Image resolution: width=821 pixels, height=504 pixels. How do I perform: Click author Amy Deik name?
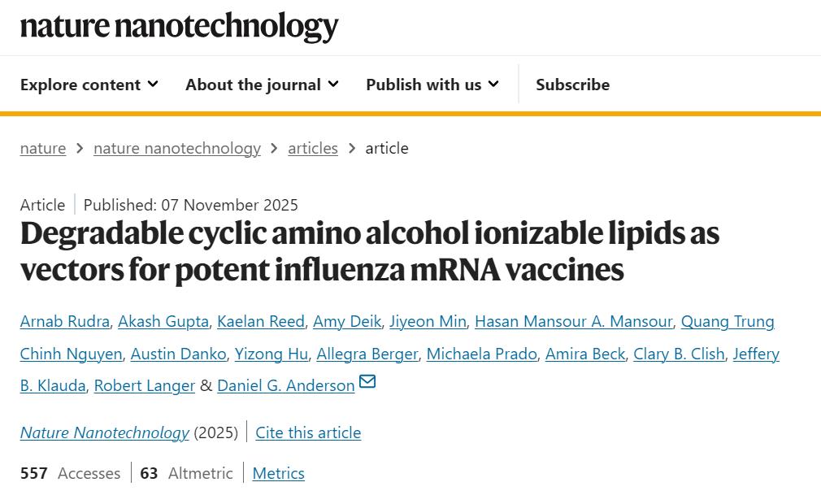coord(347,321)
